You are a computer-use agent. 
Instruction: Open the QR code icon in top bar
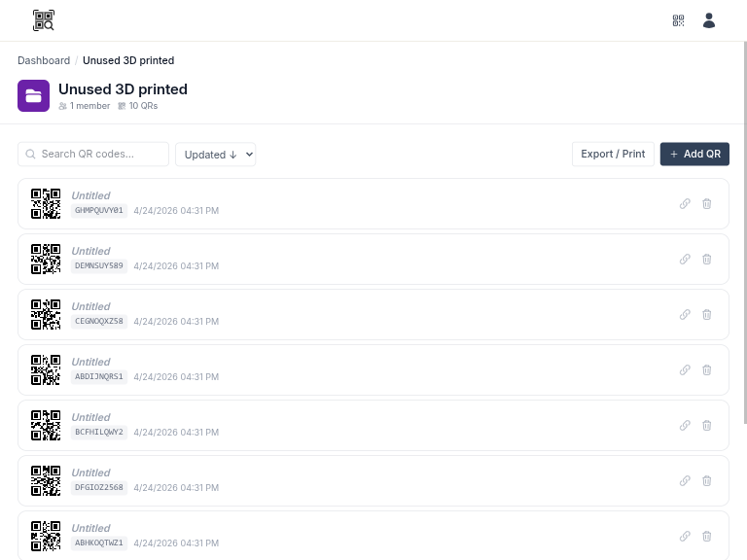coord(679,20)
